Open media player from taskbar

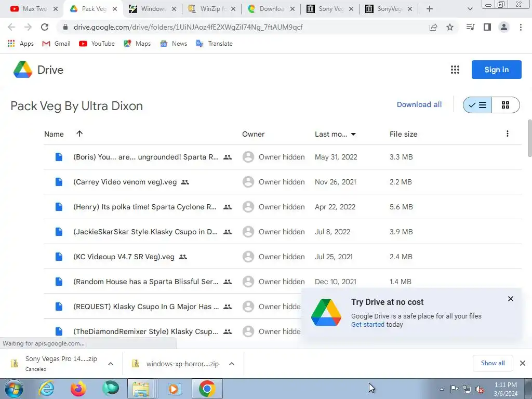(x=175, y=389)
